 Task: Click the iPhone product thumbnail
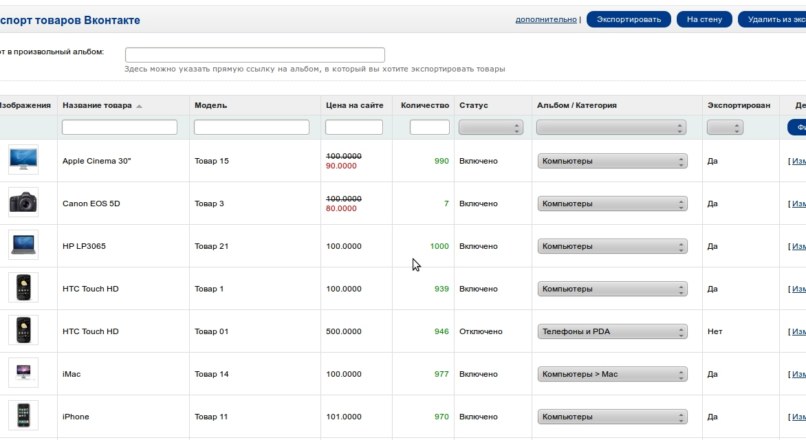tap(23, 415)
